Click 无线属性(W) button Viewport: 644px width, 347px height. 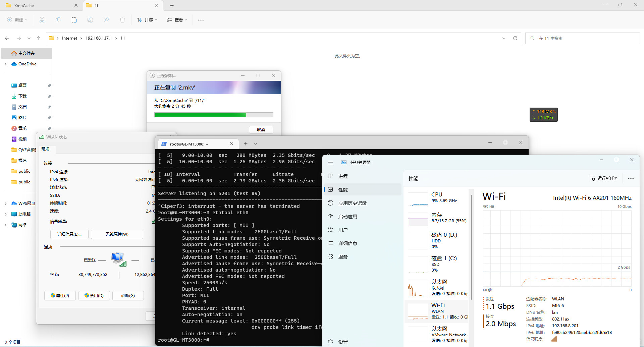coord(117,234)
